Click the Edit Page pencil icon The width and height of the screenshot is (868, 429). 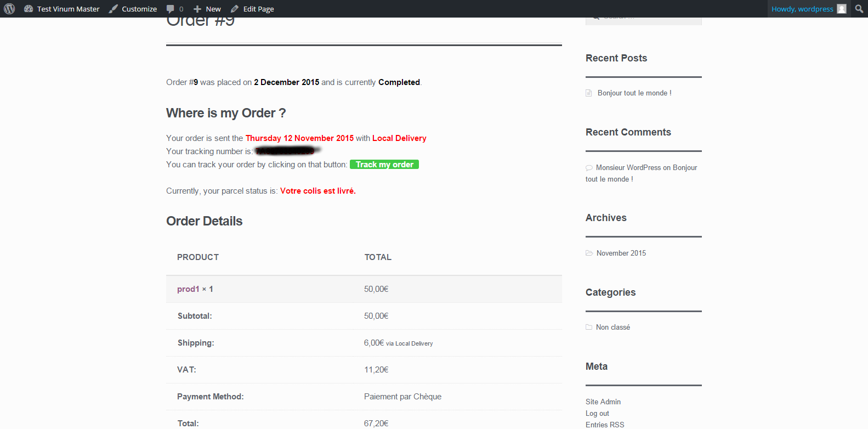click(x=235, y=9)
